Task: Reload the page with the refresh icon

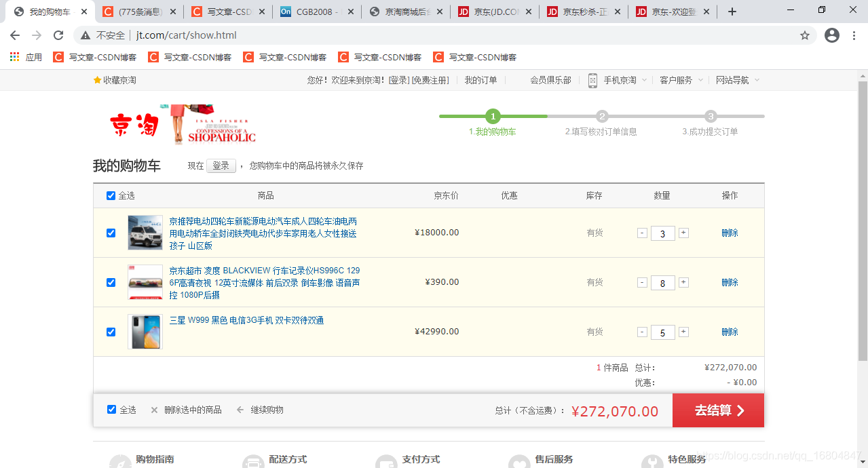Action: (x=58, y=35)
